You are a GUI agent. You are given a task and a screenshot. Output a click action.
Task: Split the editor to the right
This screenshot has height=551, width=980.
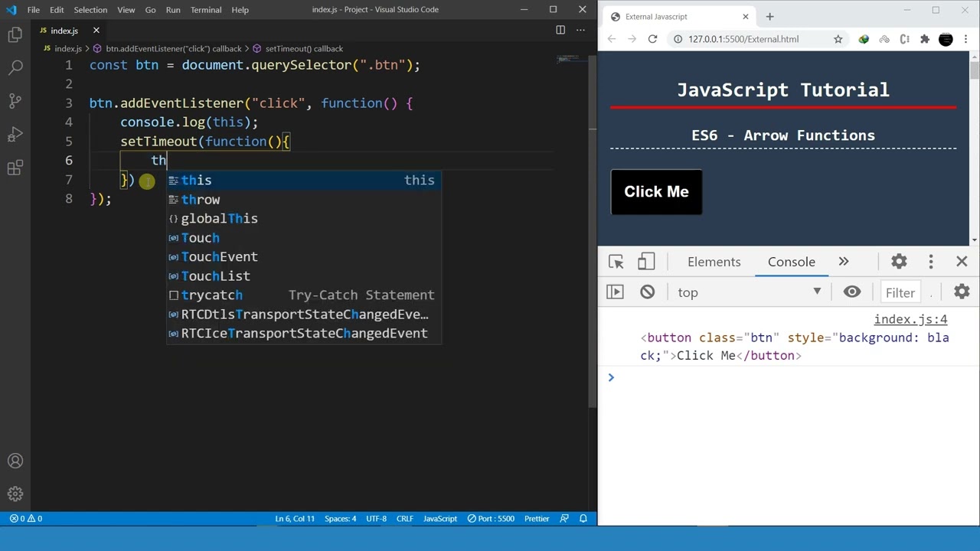(560, 30)
